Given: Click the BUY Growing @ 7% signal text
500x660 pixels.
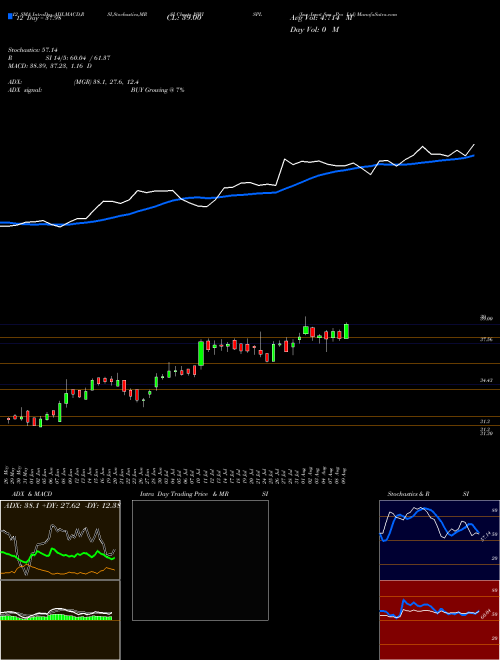Looking at the screenshot, I should pos(157,90).
